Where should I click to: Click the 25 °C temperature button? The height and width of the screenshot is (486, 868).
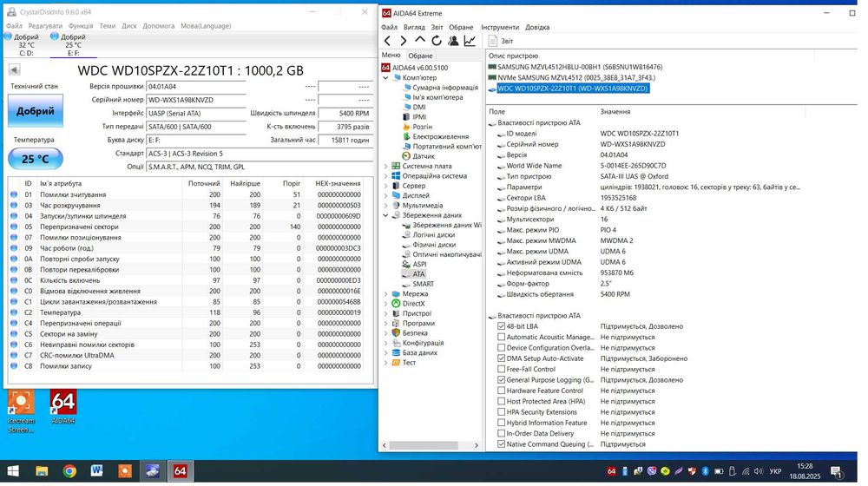tap(36, 159)
